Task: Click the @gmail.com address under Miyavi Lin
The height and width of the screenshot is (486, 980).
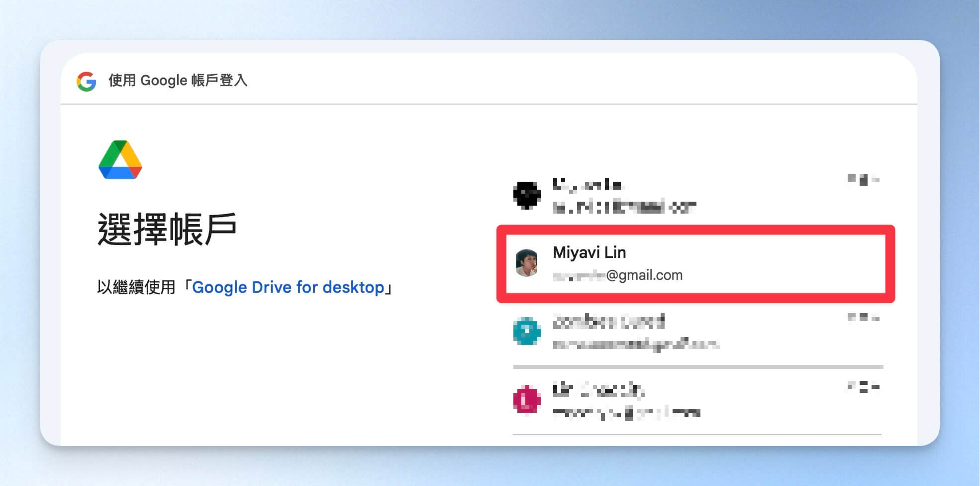Action: click(x=618, y=275)
